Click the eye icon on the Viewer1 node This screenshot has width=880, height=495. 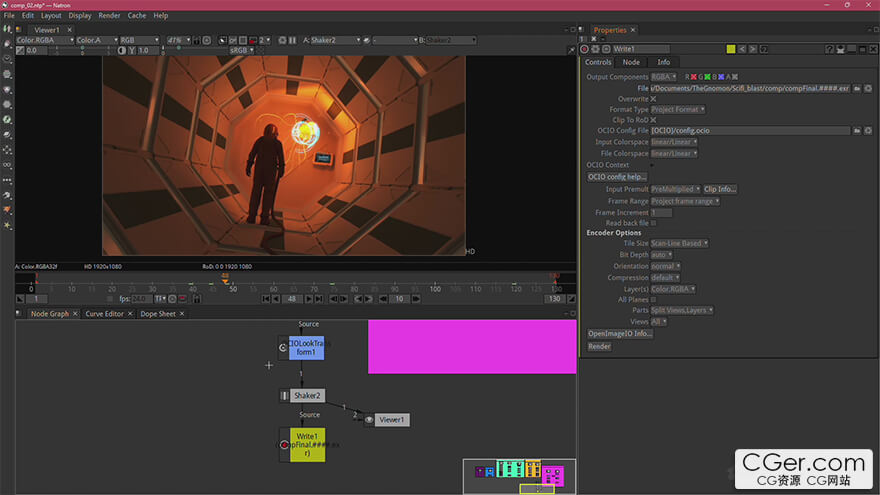[x=370, y=420]
